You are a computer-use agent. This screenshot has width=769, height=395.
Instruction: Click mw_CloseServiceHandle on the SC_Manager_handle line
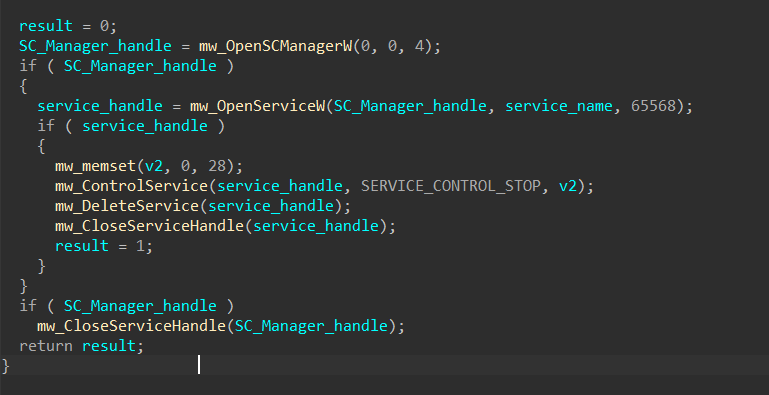click(x=131, y=326)
